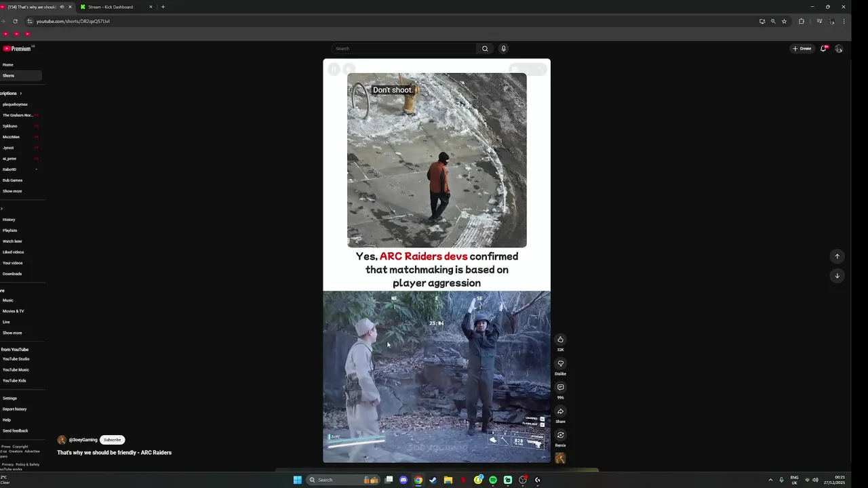Pause the Short via top-left control
868x488 pixels.
pos(334,69)
